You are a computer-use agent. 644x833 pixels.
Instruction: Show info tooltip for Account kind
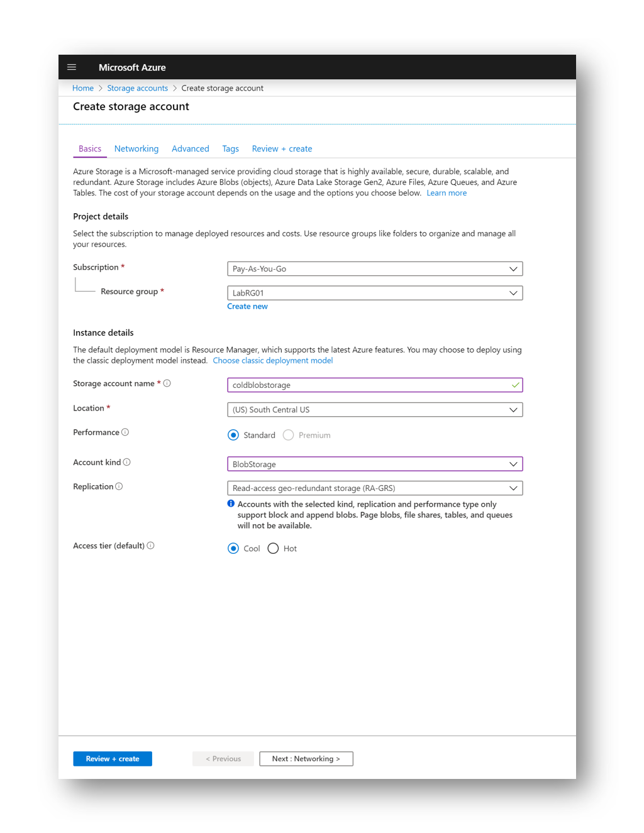[x=127, y=462]
